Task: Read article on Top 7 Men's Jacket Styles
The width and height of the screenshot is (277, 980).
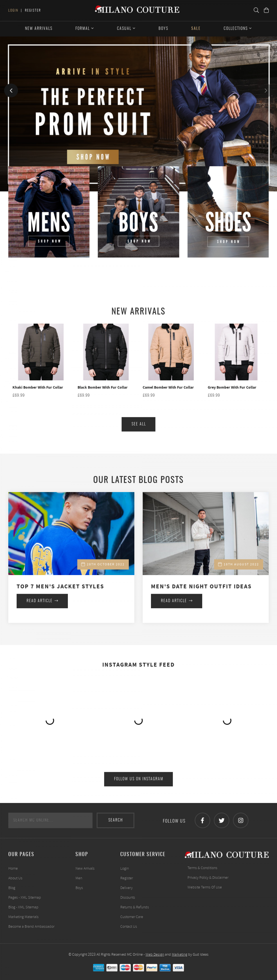Action: 42,601
